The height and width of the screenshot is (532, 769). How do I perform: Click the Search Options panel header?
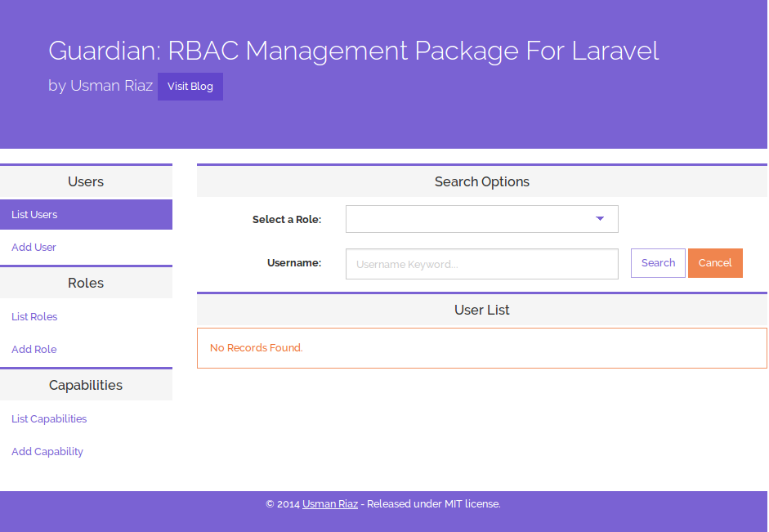481,181
